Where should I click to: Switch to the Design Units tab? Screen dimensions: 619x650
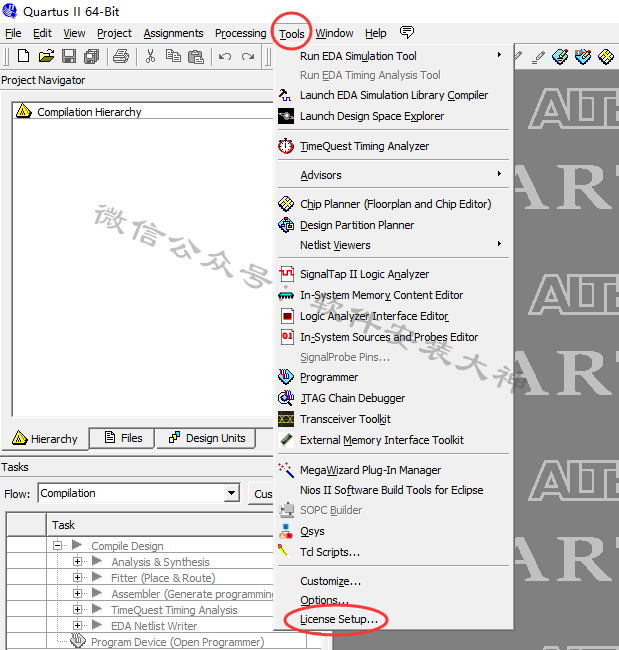click(x=206, y=438)
